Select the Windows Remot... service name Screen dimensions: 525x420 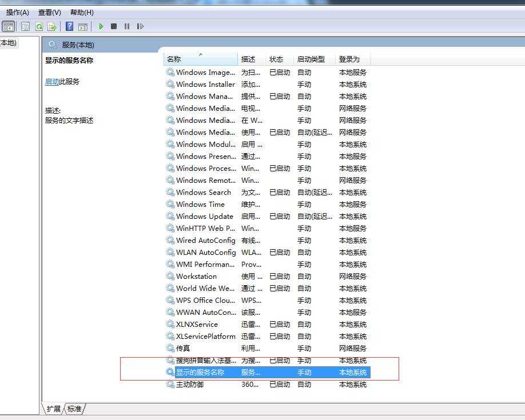205,181
